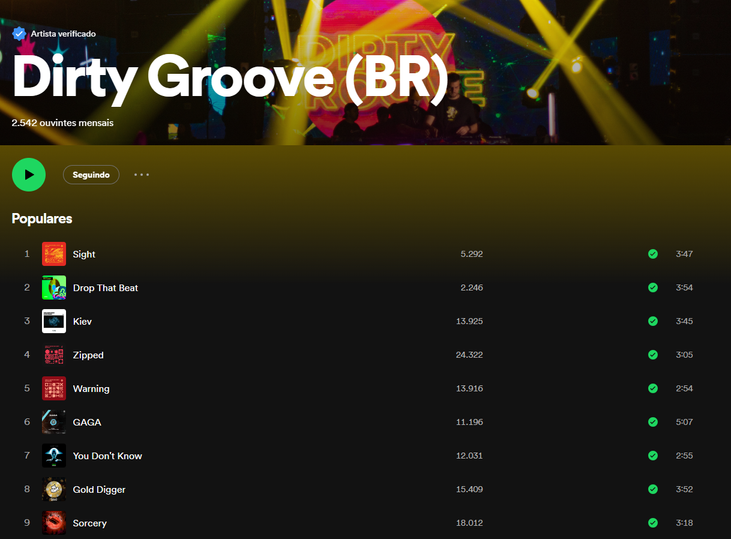Click the Sorcery track cover icon

54,523
